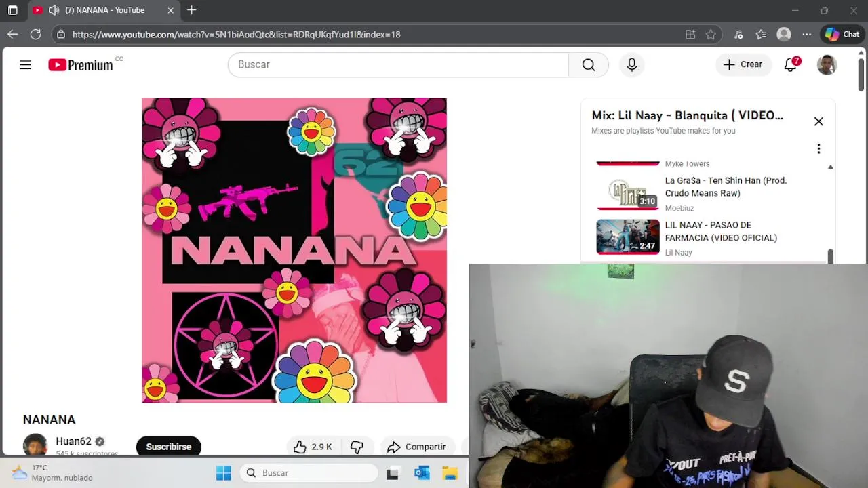Open browser profile icon
868x488 pixels.
point(784,34)
